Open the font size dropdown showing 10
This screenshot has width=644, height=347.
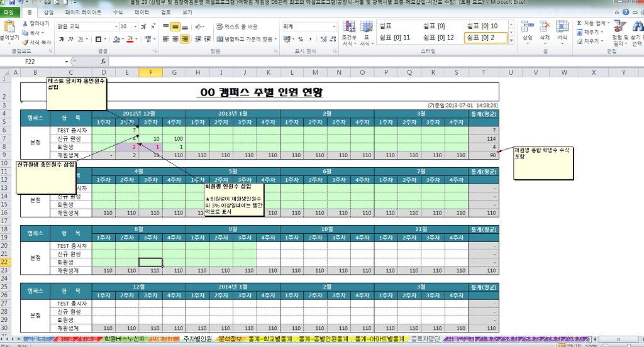pos(136,26)
